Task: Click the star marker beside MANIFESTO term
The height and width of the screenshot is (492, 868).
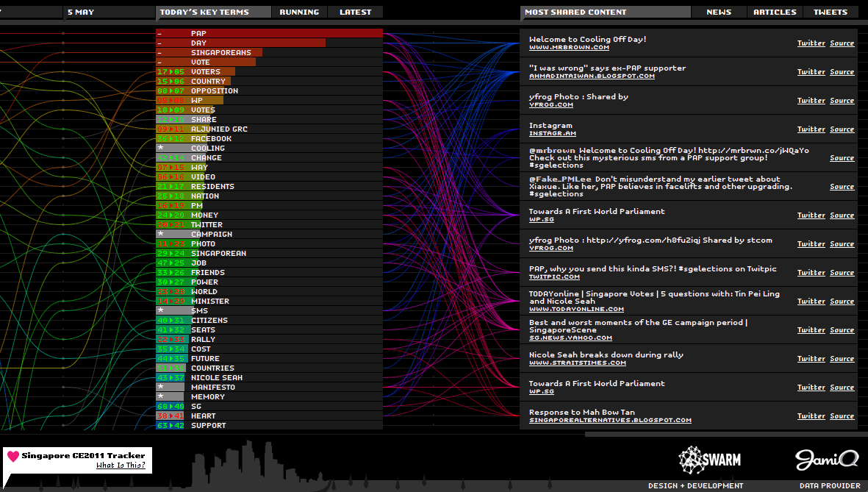Action: pyautogui.click(x=160, y=387)
